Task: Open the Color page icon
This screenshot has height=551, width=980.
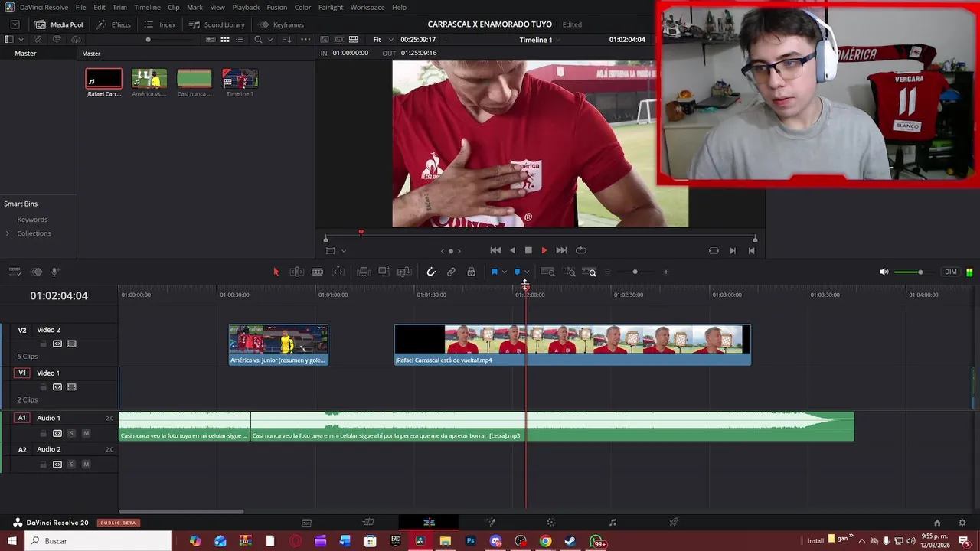Action: pos(551,523)
